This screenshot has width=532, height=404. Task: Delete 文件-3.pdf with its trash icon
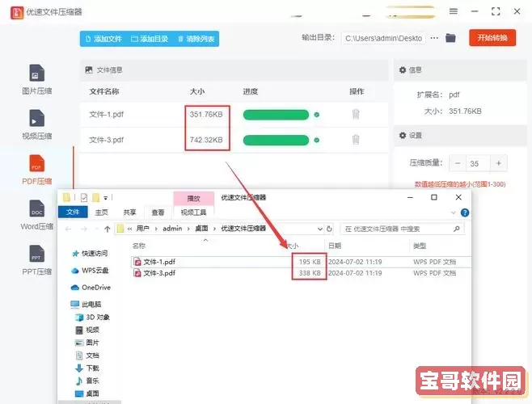356,140
